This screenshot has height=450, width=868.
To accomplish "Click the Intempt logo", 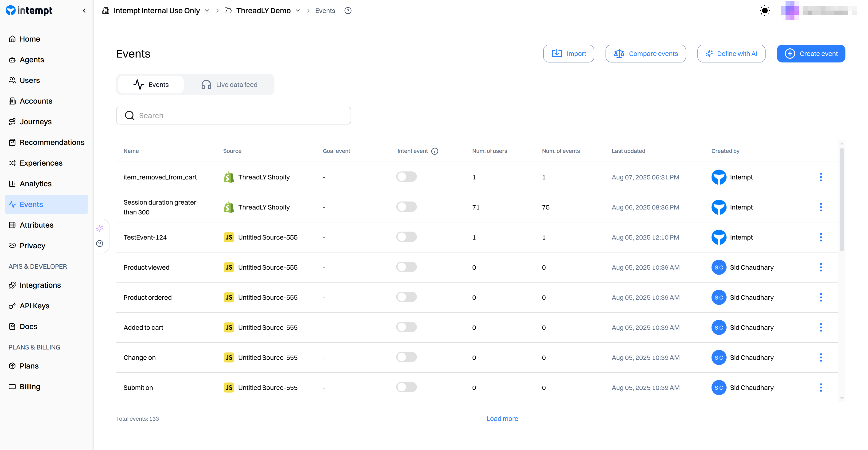I will point(29,10).
